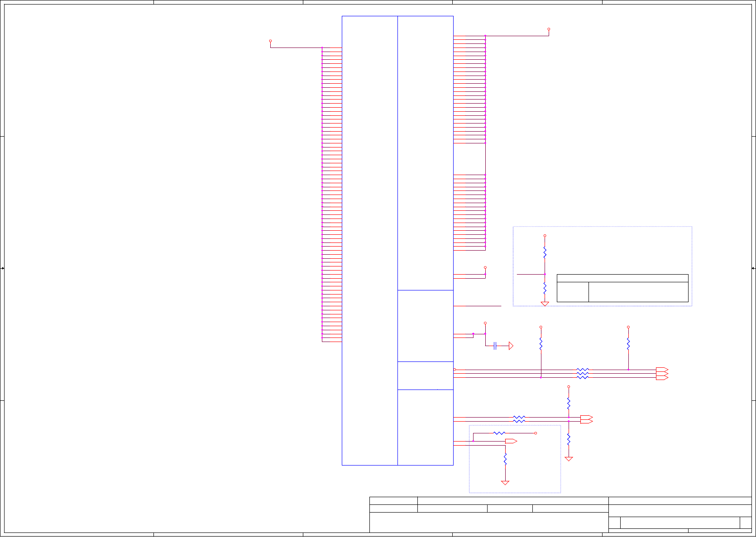Screen dimensions: 756x537
Task: Select the triple series resistor group
Action: pyautogui.click(x=583, y=374)
